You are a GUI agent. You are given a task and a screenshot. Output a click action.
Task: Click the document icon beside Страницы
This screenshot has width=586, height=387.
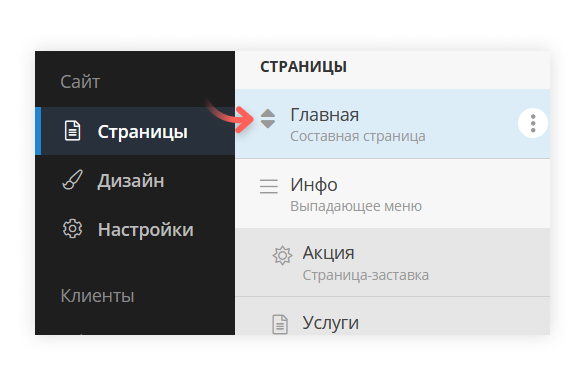click(x=73, y=131)
